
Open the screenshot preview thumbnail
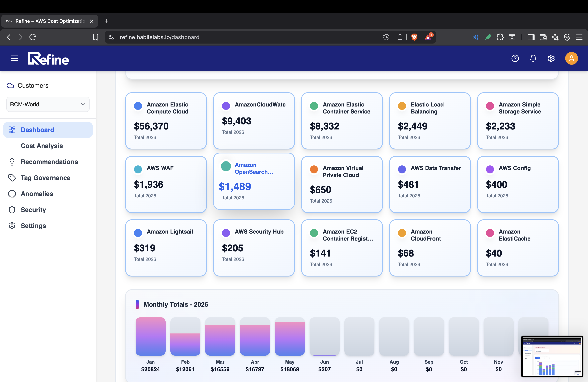tap(552, 356)
